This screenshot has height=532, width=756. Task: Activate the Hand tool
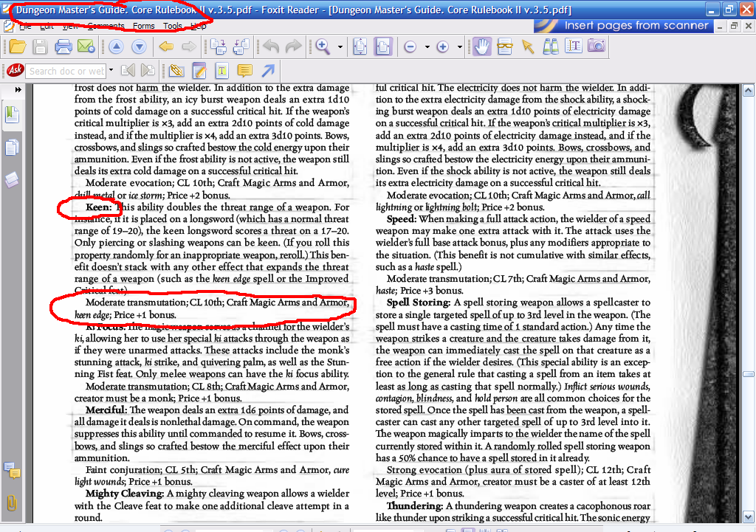481,46
